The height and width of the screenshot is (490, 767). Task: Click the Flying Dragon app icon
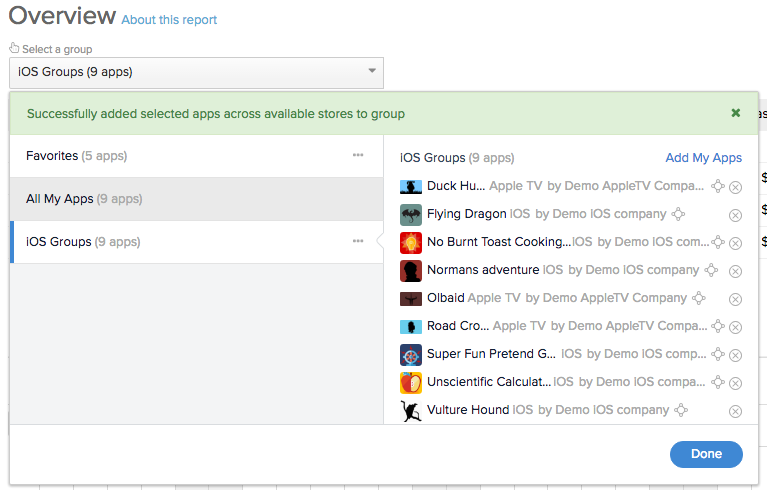pyautogui.click(x=411, y=215)
